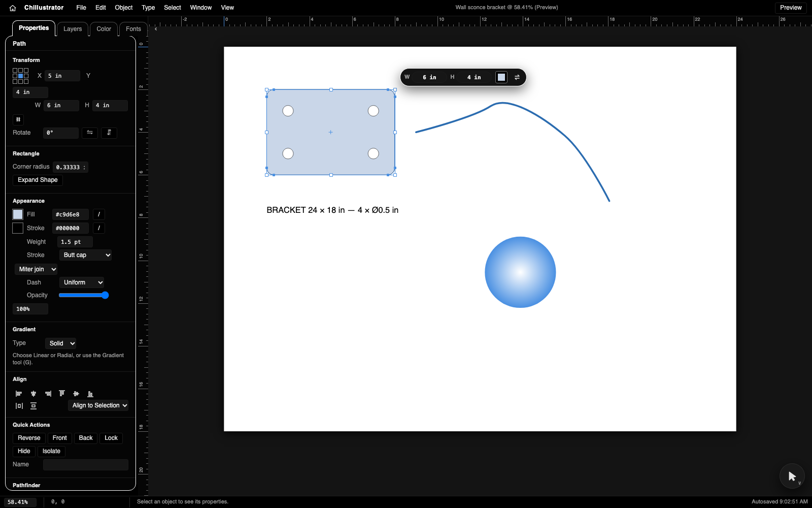Open the View menu

[227, 8]
